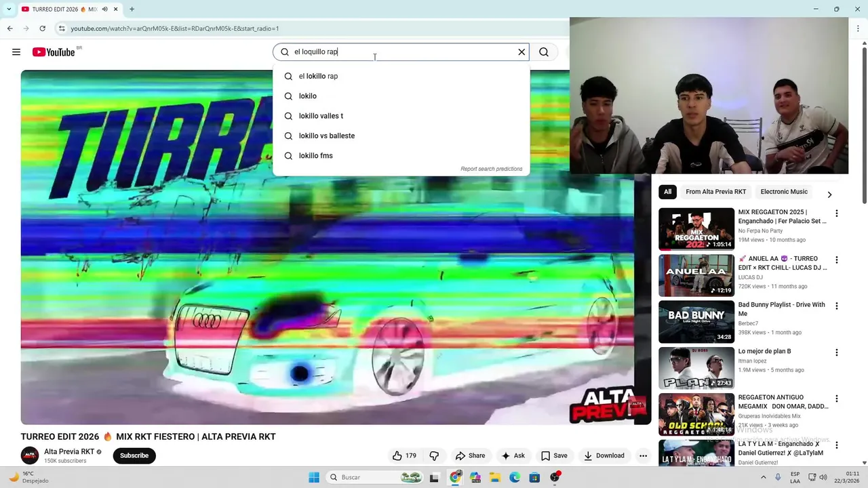Select suggestion 'el lokillo rap'
868x488 pixels.
pos(401,76)
